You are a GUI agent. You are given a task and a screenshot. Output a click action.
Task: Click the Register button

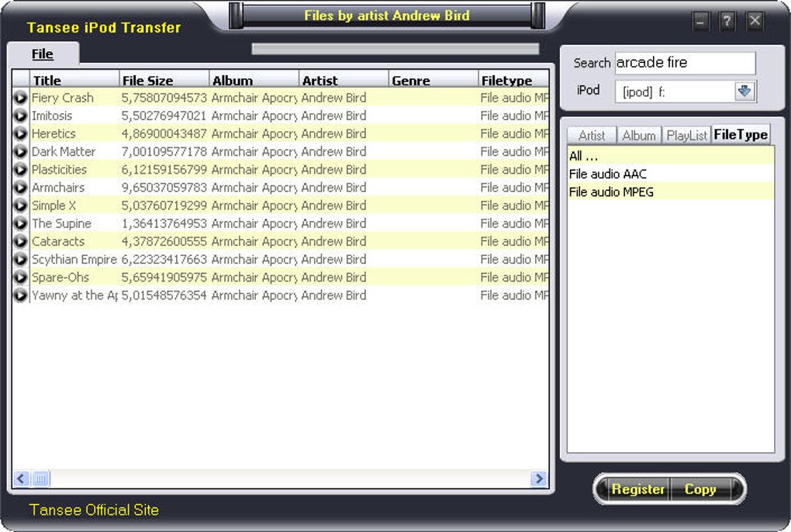tap(638, 489)
